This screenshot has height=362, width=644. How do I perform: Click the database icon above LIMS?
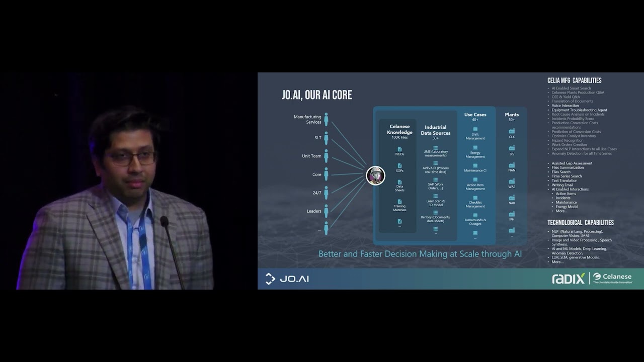pyautogui.click(x=435, y=148)
